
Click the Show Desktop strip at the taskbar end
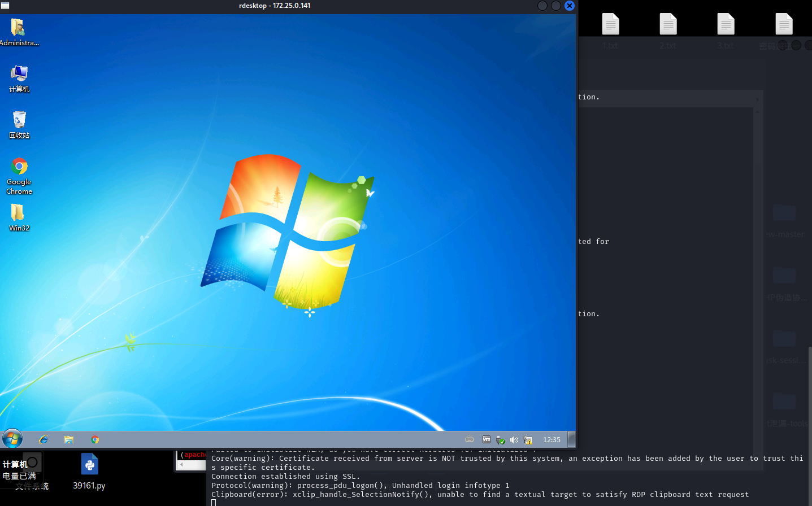(571, 439)
